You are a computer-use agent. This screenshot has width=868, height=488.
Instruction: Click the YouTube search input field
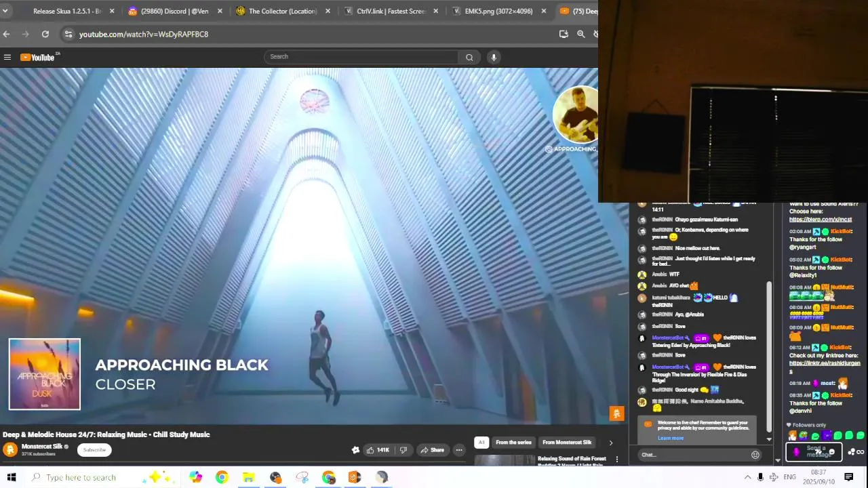[361, 57]
